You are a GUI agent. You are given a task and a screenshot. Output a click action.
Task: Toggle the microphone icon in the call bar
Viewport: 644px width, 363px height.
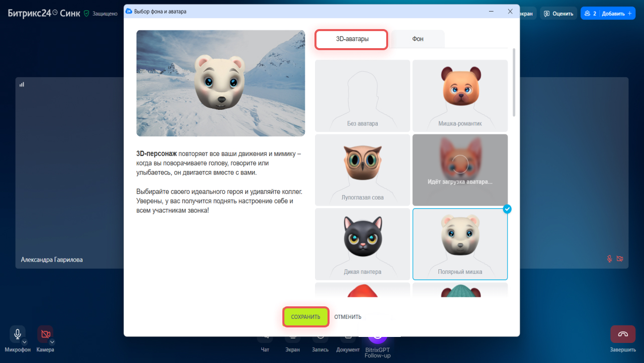click(x=18, y=334)
